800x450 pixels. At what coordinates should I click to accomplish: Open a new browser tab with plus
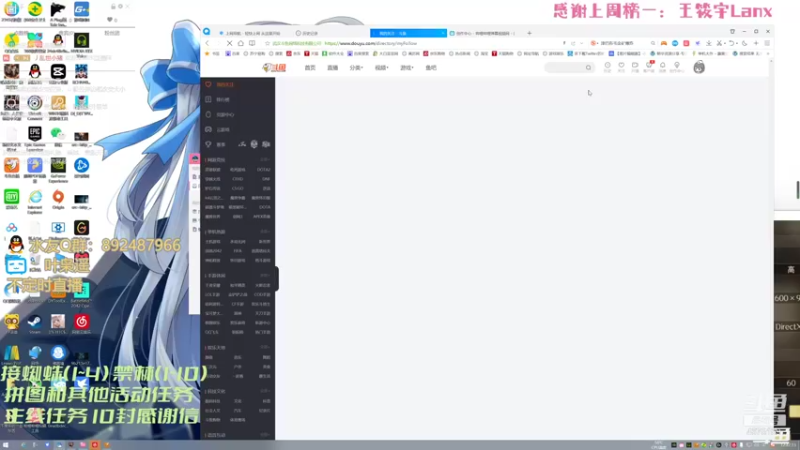pos(529,33)
